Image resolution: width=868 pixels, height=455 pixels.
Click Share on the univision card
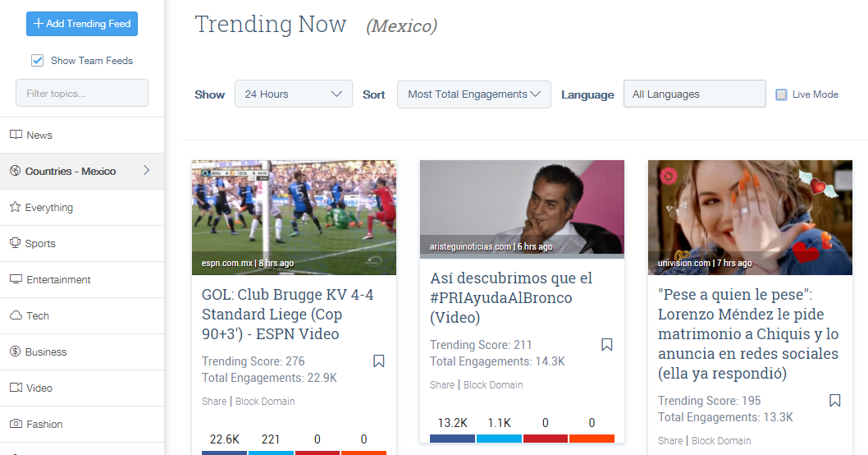[x=670, y=440]
